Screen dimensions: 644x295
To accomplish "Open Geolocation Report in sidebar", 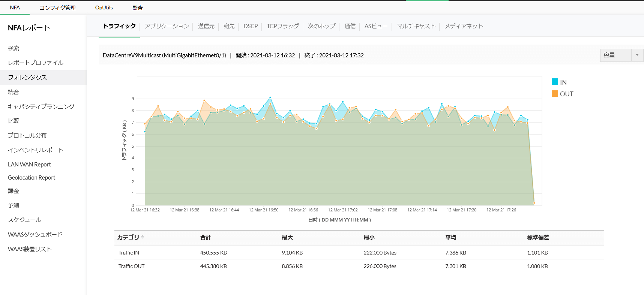I will [x=32, y=178].
